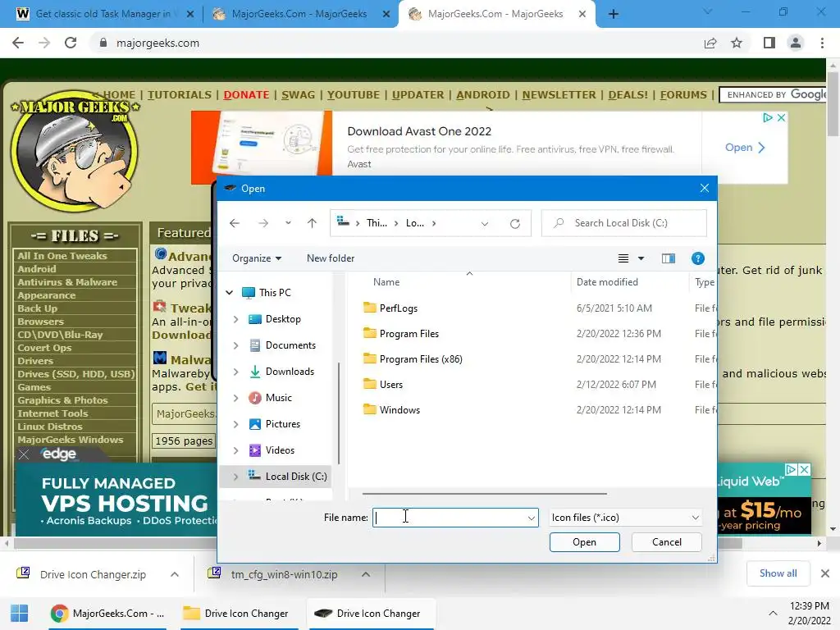Sort files by Name column
The image size is (840, 630).
click(386, 282)
